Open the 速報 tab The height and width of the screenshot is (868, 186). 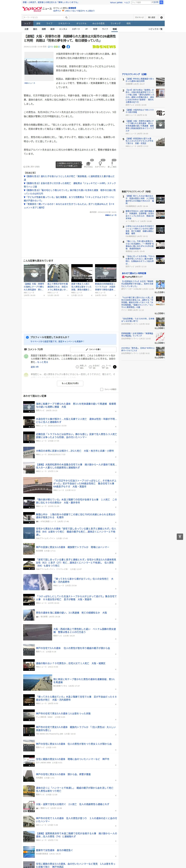point(38,24)
